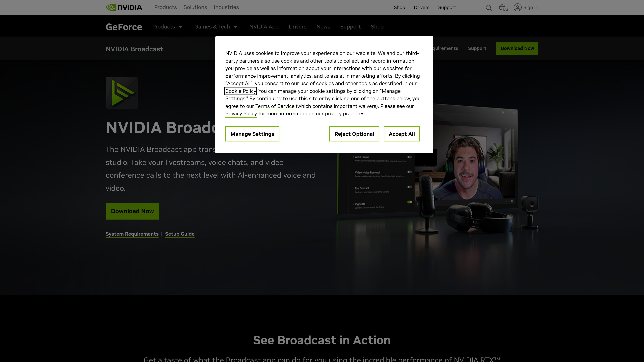644x362 pixels.
Task: Click the GeForce brand title
Action: pyautogui.click(x=124, y=27)
